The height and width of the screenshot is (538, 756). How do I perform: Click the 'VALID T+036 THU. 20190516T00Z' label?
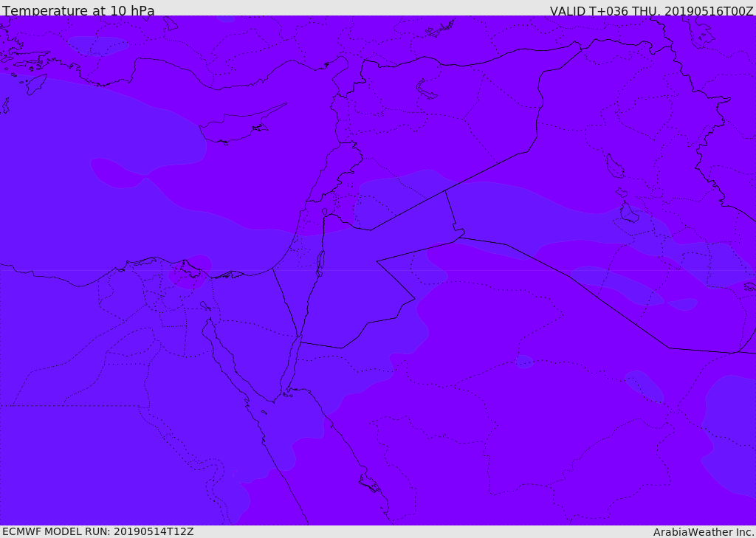[651, 11]
